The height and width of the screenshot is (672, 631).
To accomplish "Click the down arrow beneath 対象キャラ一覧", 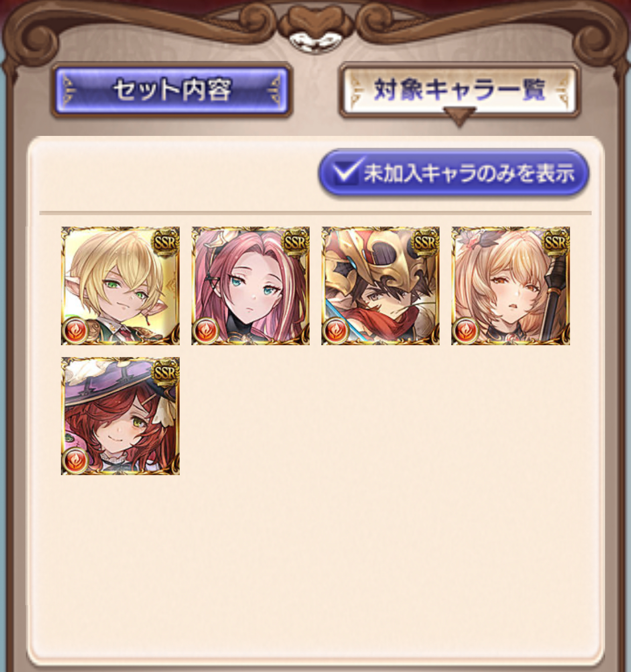I will 459,116.
